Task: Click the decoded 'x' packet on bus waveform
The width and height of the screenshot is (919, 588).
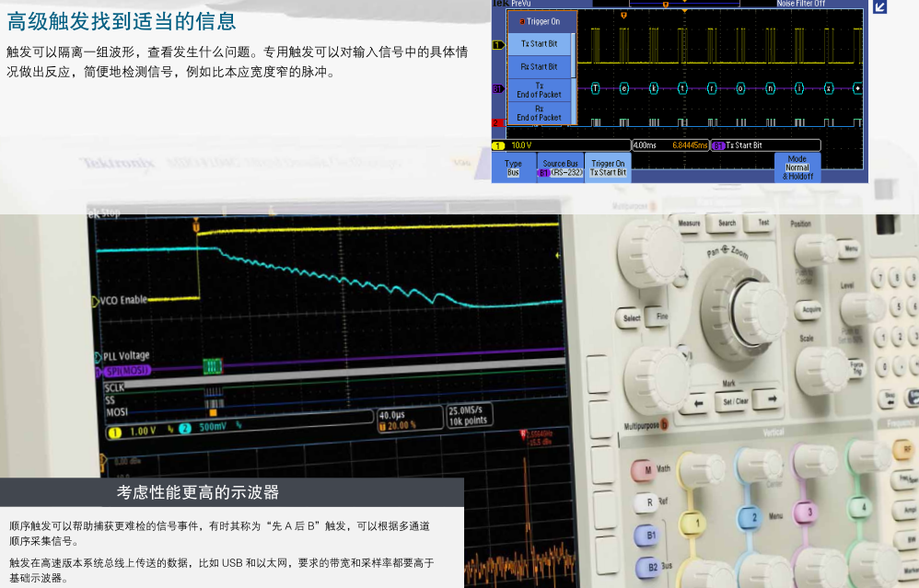Action: (x=828, y=88)
